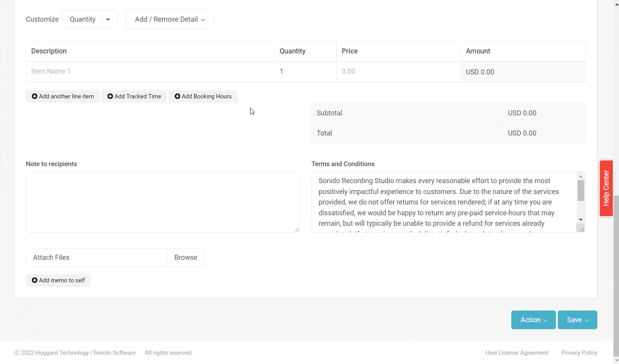Click Browse to attach files
The height and width of the screenshot is (364, 619).
(x=186, y=258)
